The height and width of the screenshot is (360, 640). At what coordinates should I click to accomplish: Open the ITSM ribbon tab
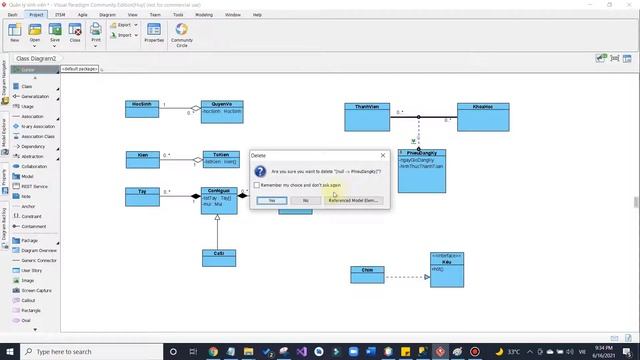click(60, 15)
